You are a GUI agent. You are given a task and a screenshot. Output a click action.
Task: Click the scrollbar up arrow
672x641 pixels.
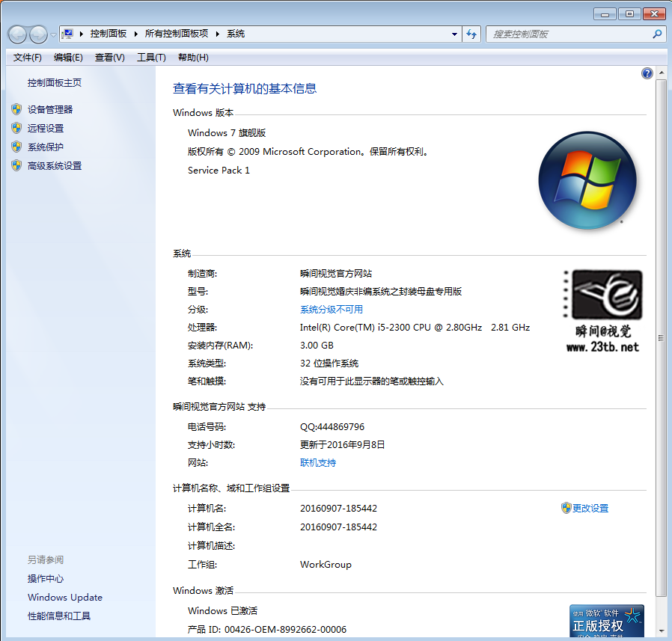[x=662, y=73]
